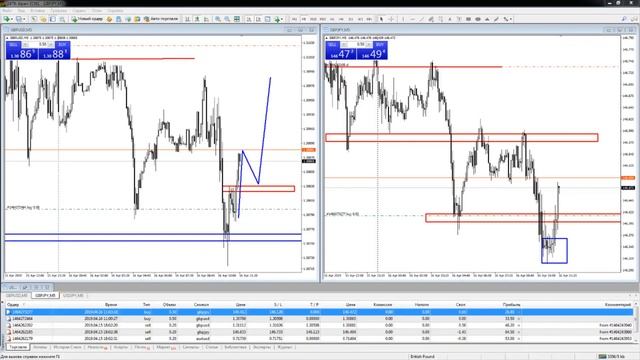Viewport: 640px width, 360px height.
Task: Tile chart windows with grid icon
Action: [237, 19]
